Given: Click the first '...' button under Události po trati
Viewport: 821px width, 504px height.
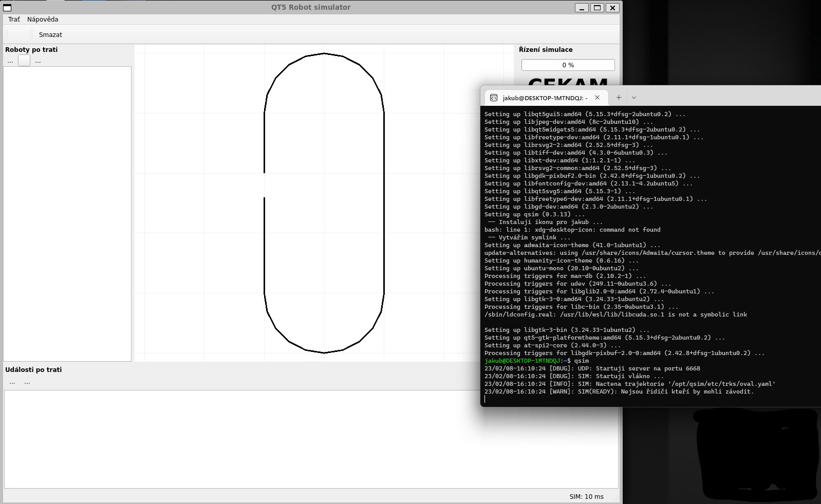Looking at the screenshot, I should pyautogui.click(x=12, y=382).
